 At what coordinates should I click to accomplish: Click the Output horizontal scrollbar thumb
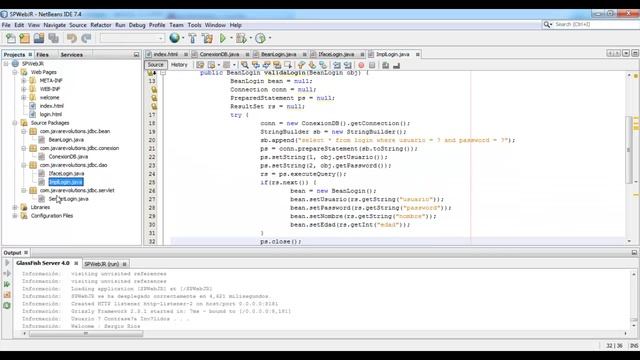(x=86, y=333)
